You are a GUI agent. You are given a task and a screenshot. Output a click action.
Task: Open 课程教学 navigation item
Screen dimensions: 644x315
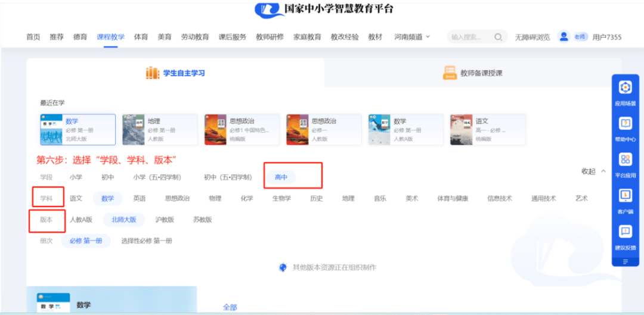(x=110, y=37)
